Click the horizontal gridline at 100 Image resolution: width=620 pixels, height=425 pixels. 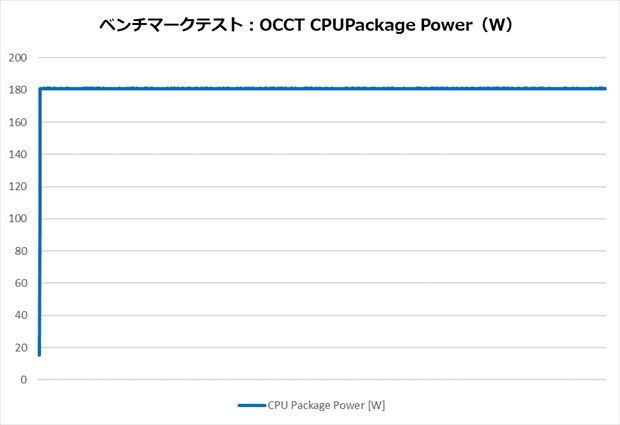click(320, 219)
